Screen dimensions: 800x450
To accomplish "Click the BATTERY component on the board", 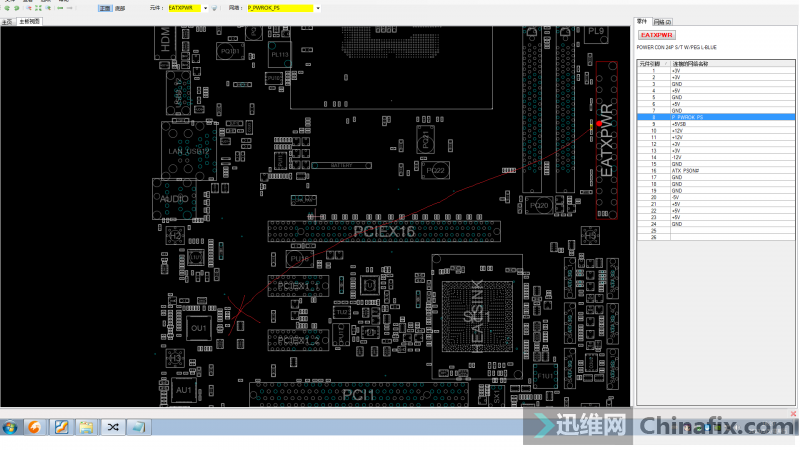I will [x=341, y=165].
